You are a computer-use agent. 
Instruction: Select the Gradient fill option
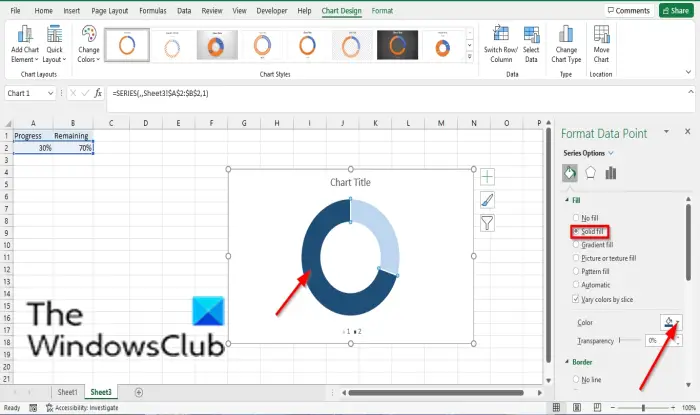(x=593, y=245)
